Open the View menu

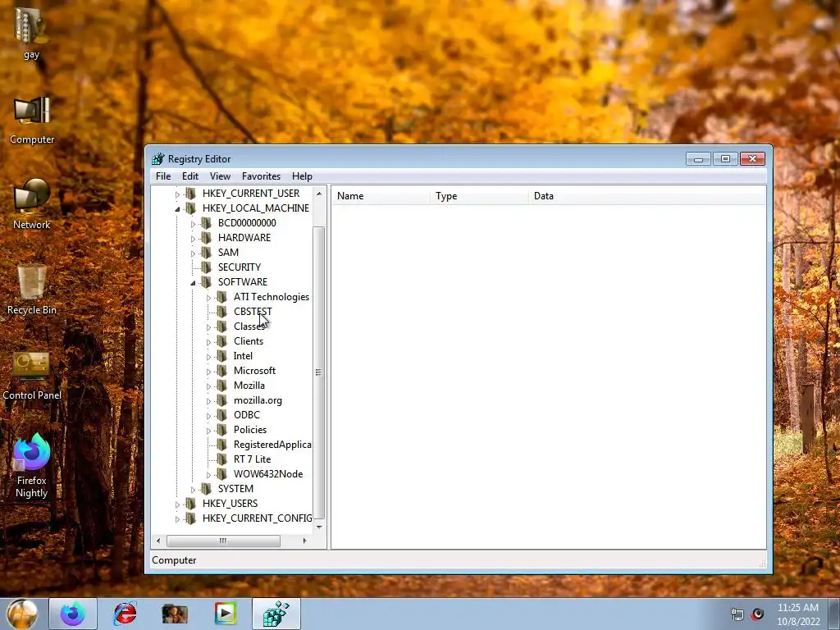point(220,176)
